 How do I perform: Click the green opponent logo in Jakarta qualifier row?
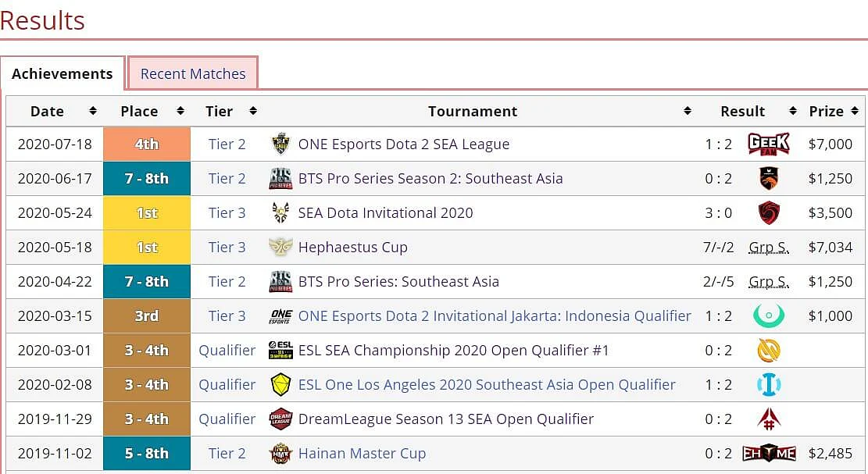(x=768, y=315)
